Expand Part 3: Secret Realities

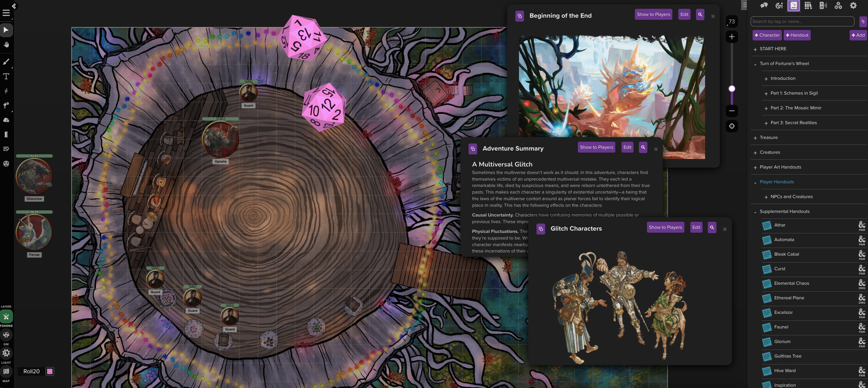[x=766, y=123]
